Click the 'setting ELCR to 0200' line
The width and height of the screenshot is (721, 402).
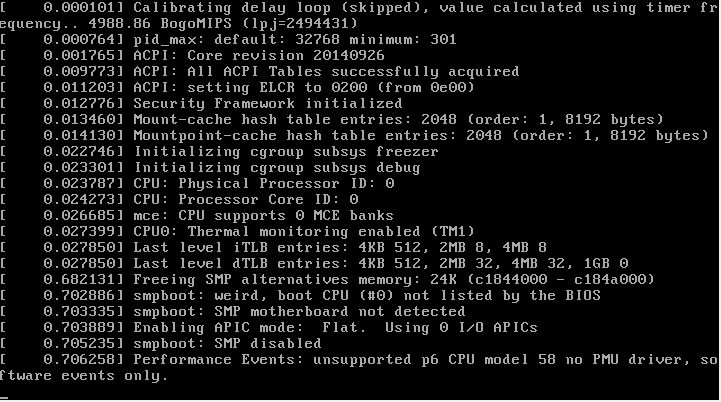(237, 87)
